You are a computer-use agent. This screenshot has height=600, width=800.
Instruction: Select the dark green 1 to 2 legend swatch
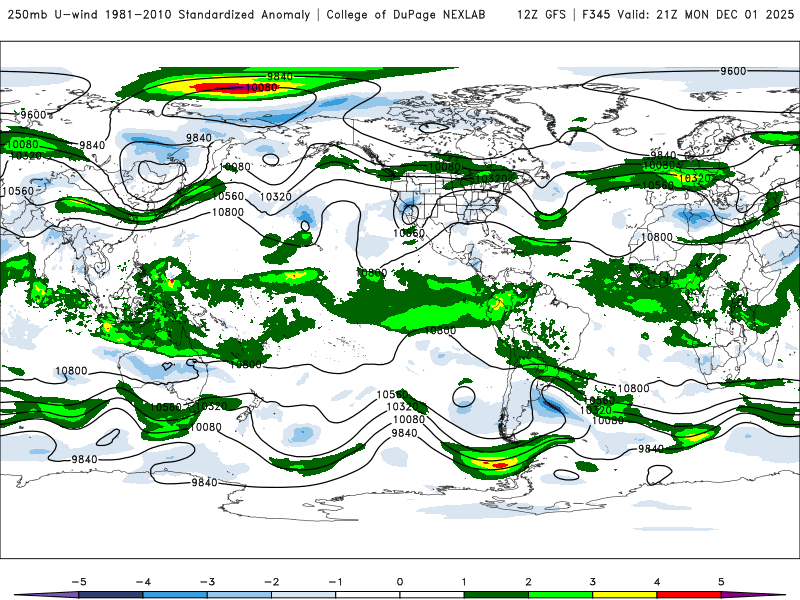pyautogui.click(x=496, y=595)
